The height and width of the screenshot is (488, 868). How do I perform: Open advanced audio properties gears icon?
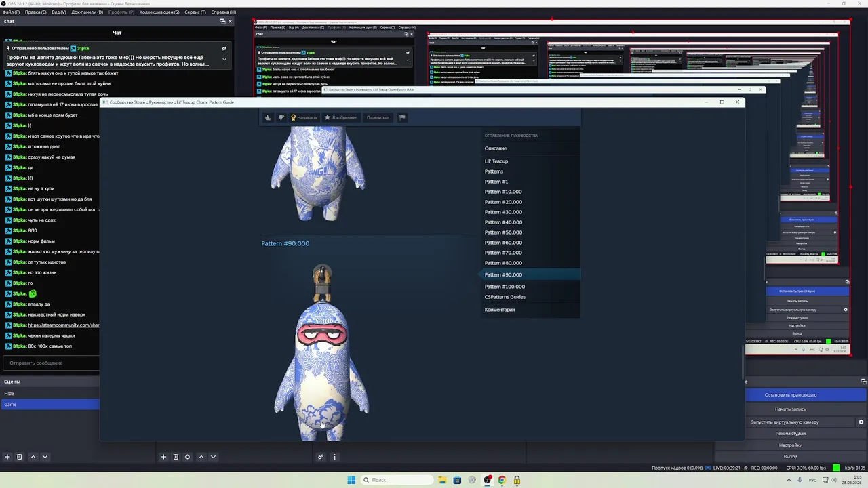point(321,457)
